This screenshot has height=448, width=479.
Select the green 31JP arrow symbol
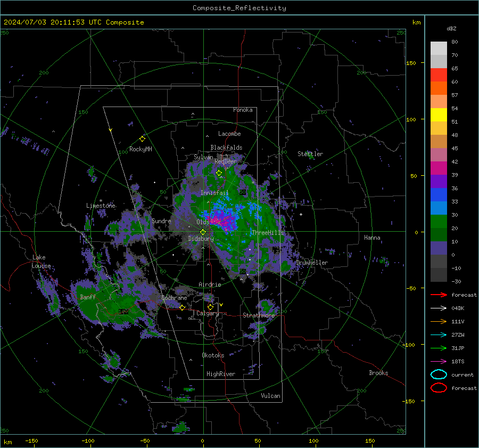439,348
